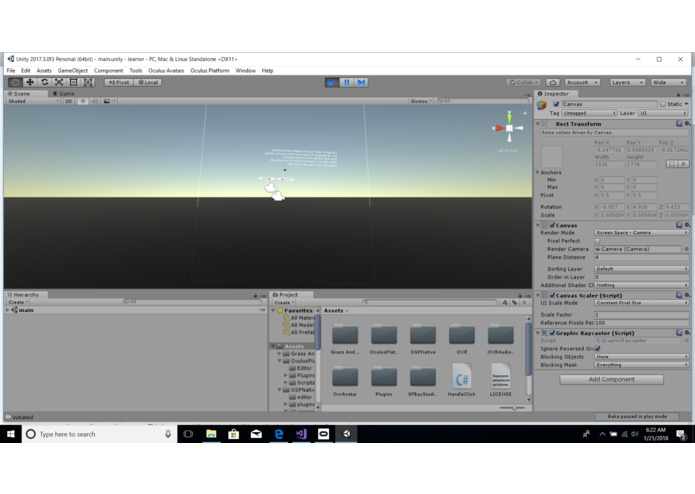This screenshot has height=494, width=695.
Task: Toggle Pixel Perfect checkbox
Action: 597,241
